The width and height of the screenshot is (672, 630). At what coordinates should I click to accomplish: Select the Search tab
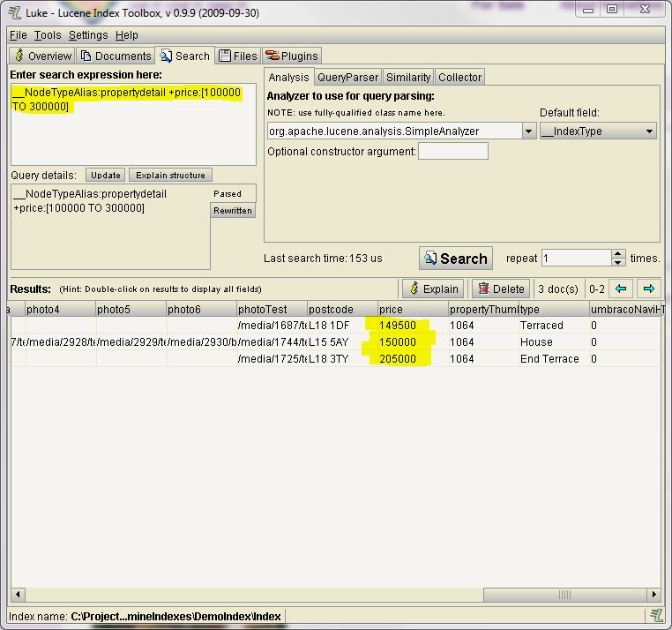point(184,56)
